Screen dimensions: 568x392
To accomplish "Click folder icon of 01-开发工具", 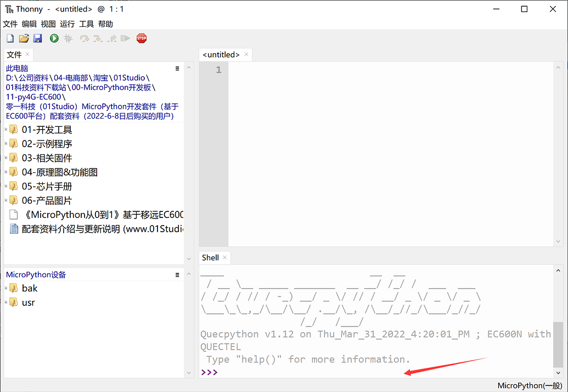I will (x=13, y=130).
